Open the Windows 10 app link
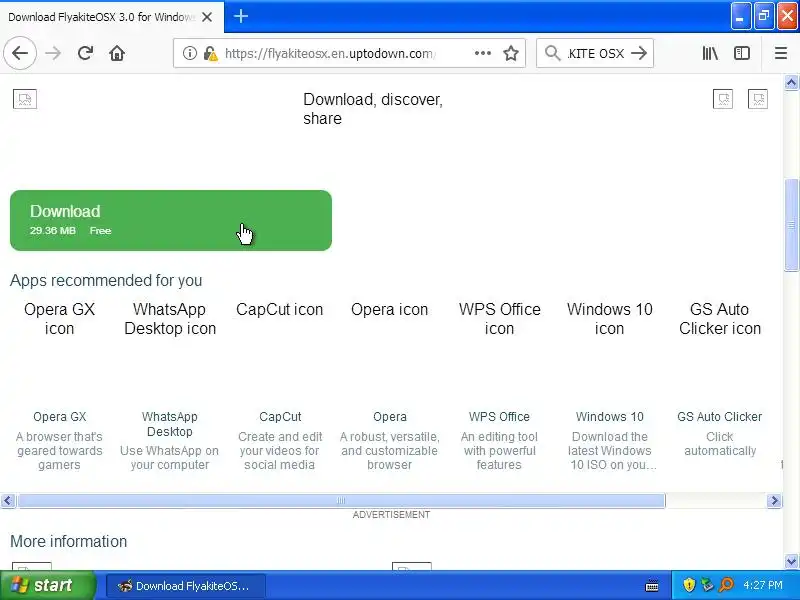 (609, 416)
